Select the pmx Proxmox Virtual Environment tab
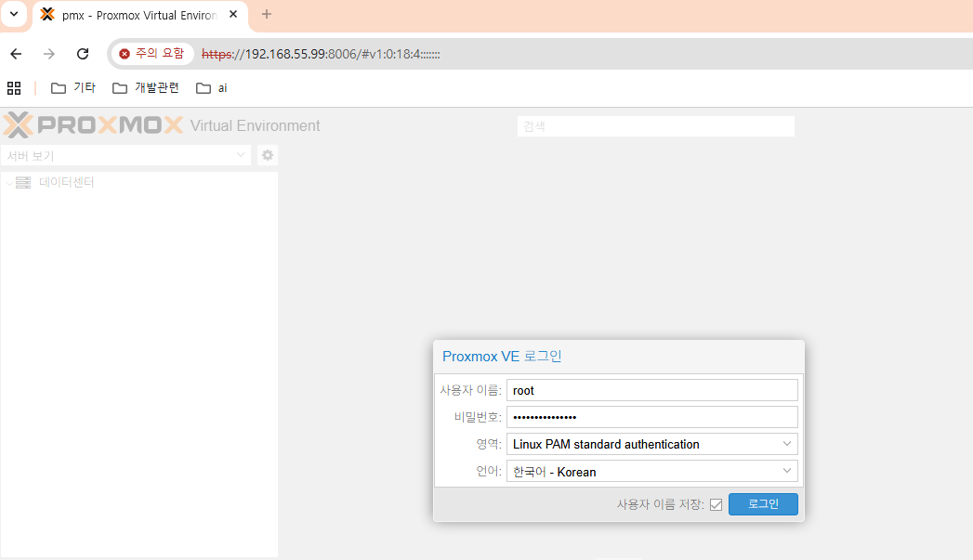Viewport: 973px width, 560px height. (139, 16)
